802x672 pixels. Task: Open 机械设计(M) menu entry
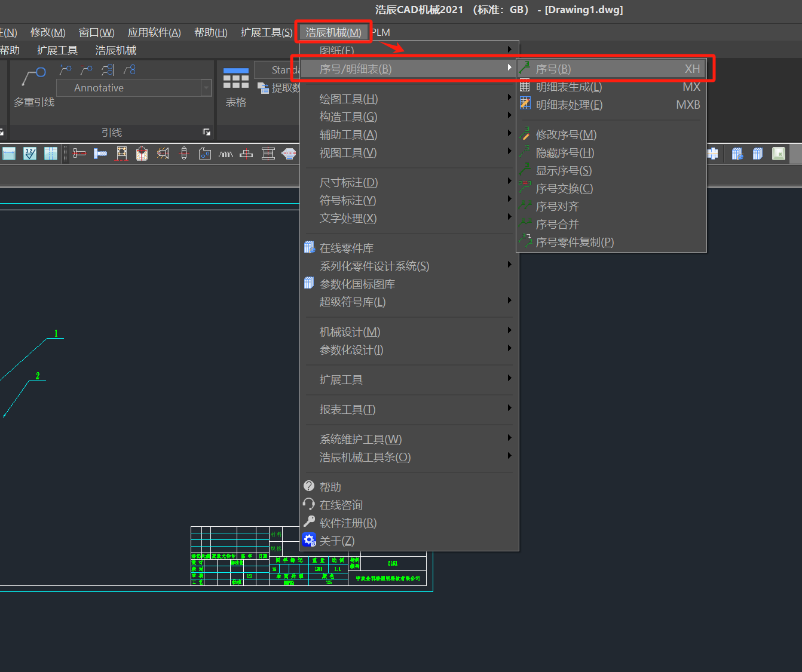(409, 332)
